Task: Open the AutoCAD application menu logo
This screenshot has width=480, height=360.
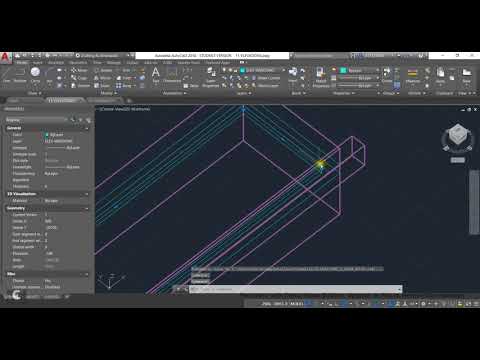Action: [5, 57]
